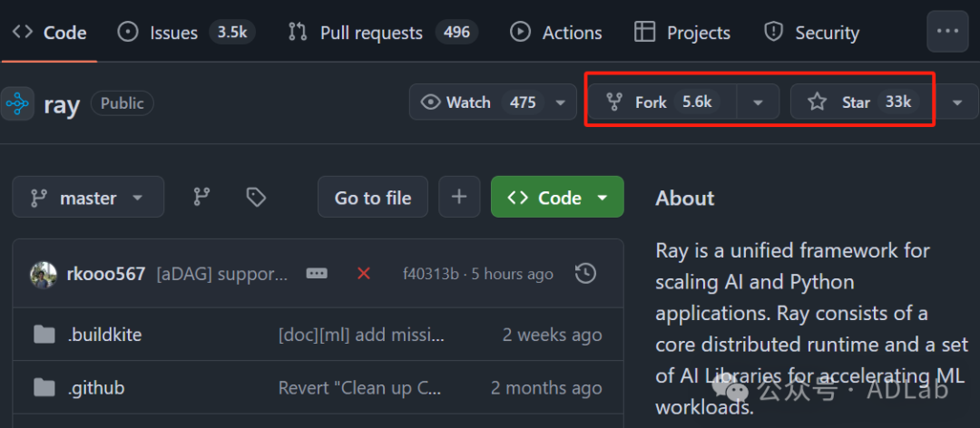Open commit history clock icon

tap(585, 273)
